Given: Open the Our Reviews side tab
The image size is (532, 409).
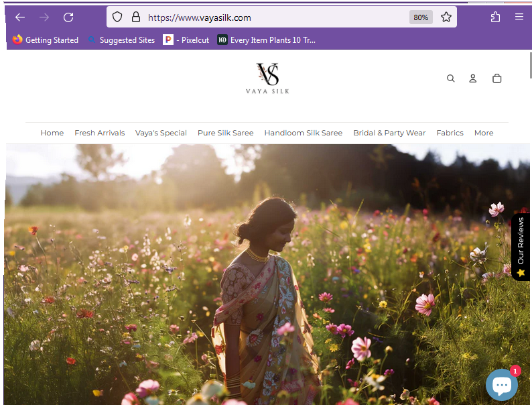Looking at the screenshot, I should [x=521, y=247].
